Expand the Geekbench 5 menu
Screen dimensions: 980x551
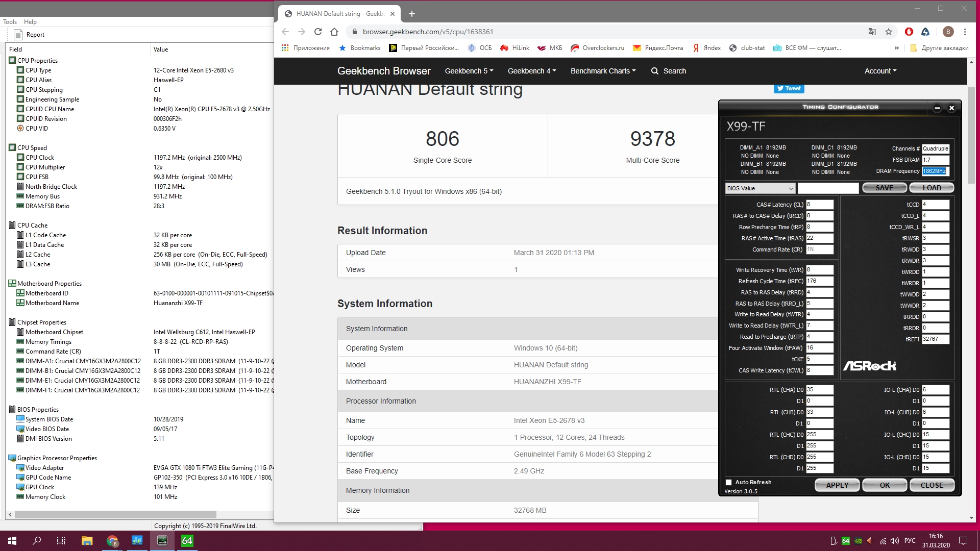[x=469, y=71]
